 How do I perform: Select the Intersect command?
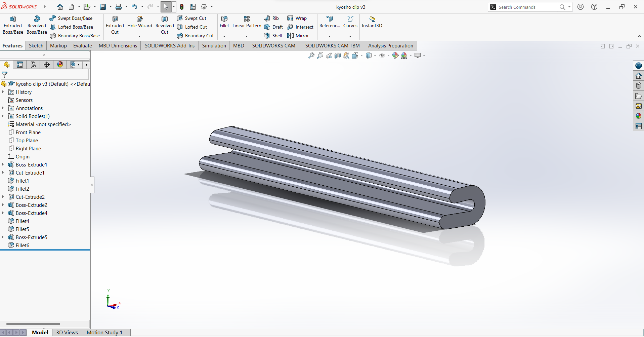[x=300, y=27]
